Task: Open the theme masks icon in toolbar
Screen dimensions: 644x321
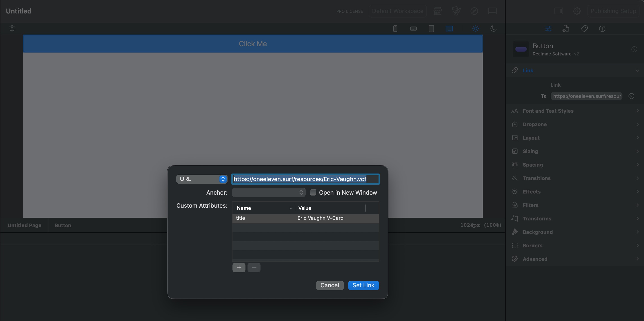Action: tap(456, 11)
